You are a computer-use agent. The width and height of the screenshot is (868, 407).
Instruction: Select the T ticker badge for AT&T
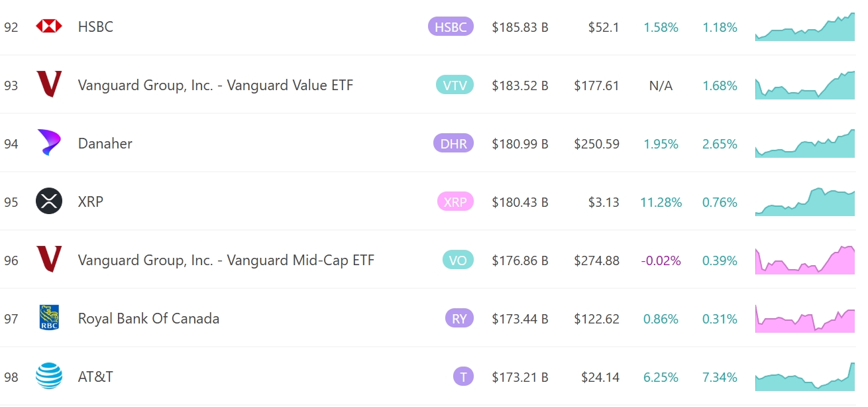(x=463, y=377)
